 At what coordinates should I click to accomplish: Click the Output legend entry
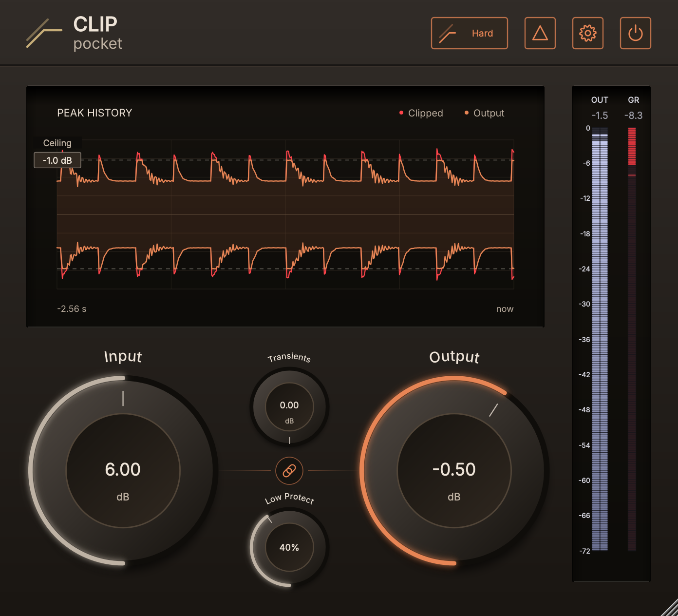(484, 113)
